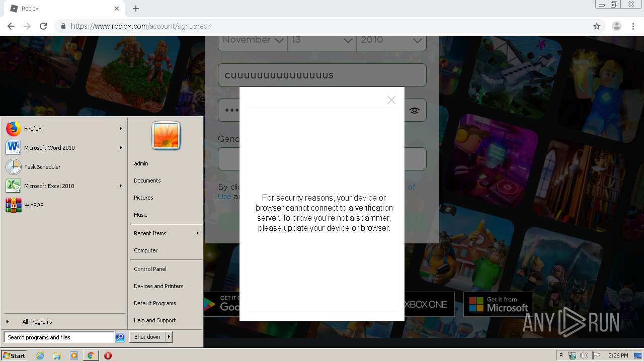Show hidden system tray icons

561,355
